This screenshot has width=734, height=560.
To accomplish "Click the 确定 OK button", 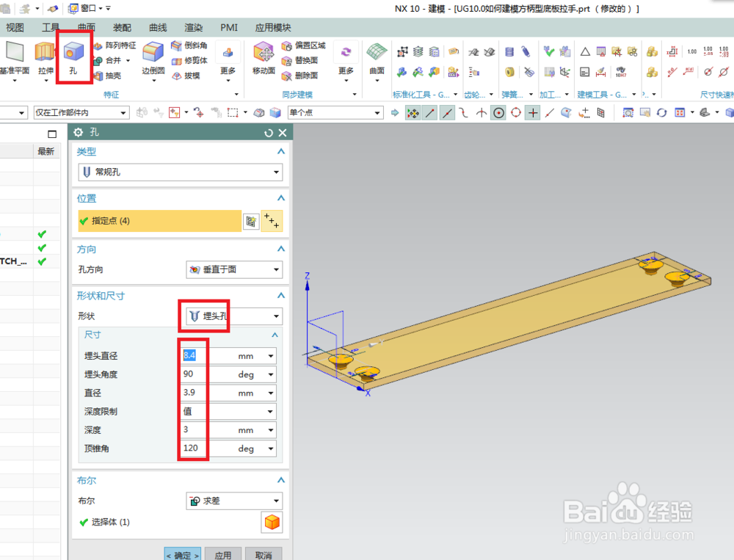I will pos(182,555).
